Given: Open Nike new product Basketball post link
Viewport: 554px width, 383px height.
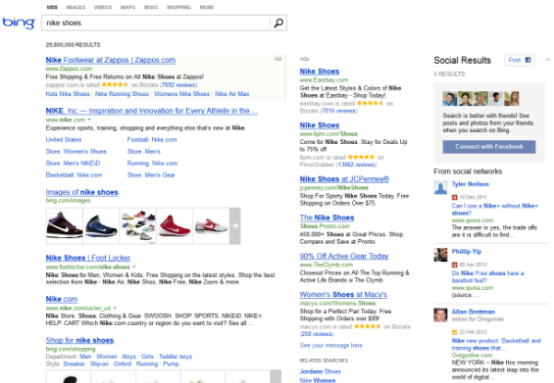Looking at the screenshot, I should pos(496,344).
